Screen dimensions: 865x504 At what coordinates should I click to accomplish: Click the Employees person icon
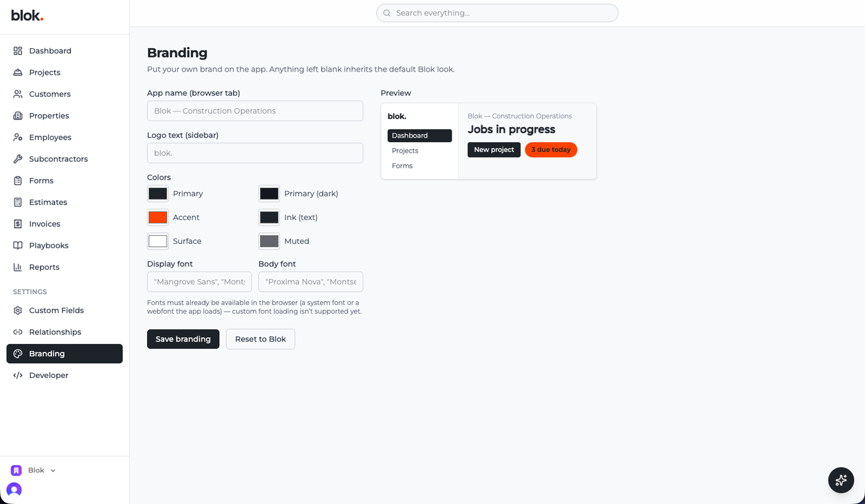[18, 137]
